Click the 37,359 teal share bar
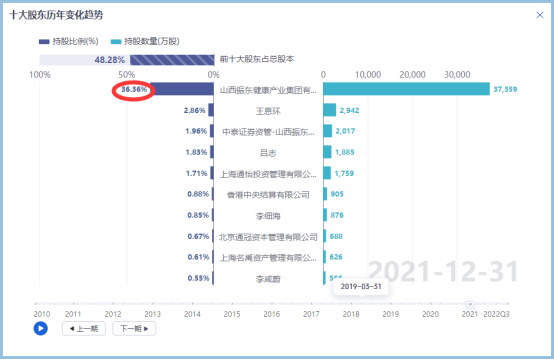The height and width of the screenshot is (360, 554). pos(406,89)
